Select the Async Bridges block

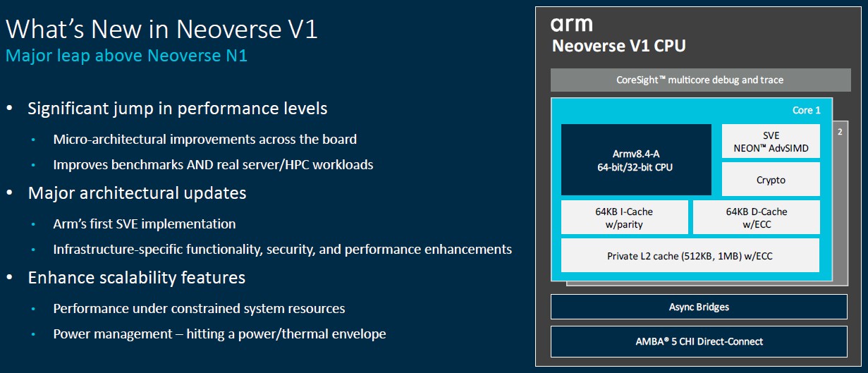tap(699, 307)
